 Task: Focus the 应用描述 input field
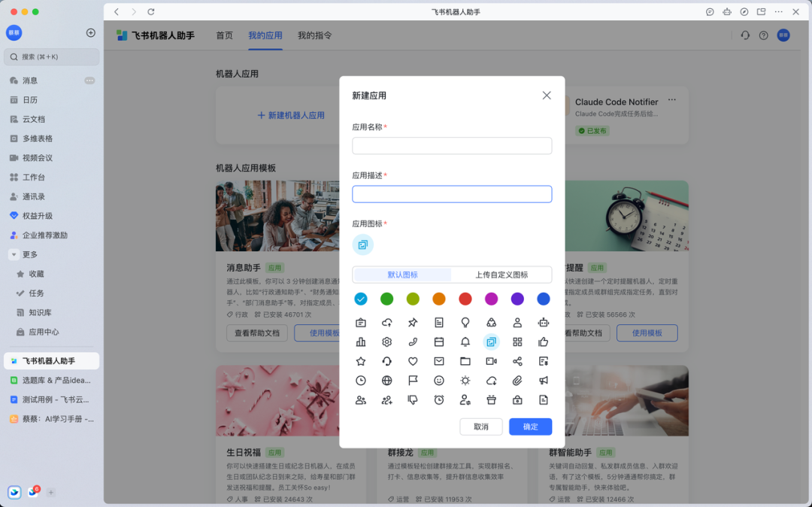452,194
